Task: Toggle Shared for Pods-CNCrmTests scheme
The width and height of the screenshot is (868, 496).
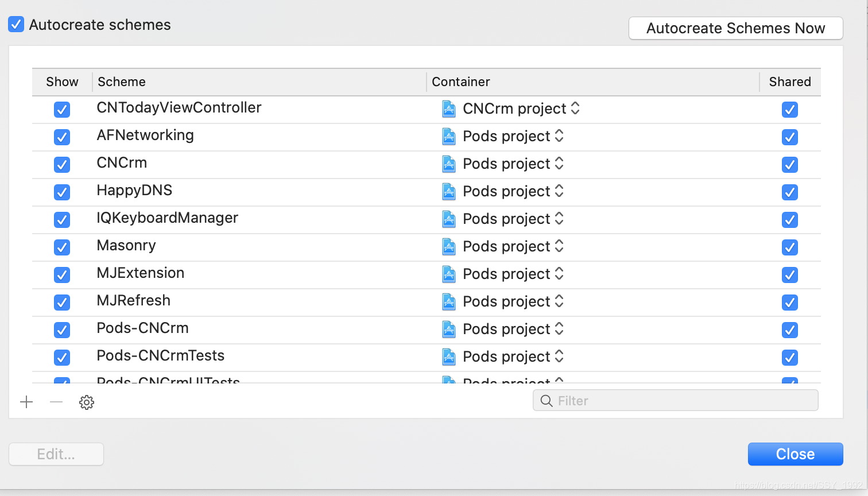Action: tap(790, 358)
